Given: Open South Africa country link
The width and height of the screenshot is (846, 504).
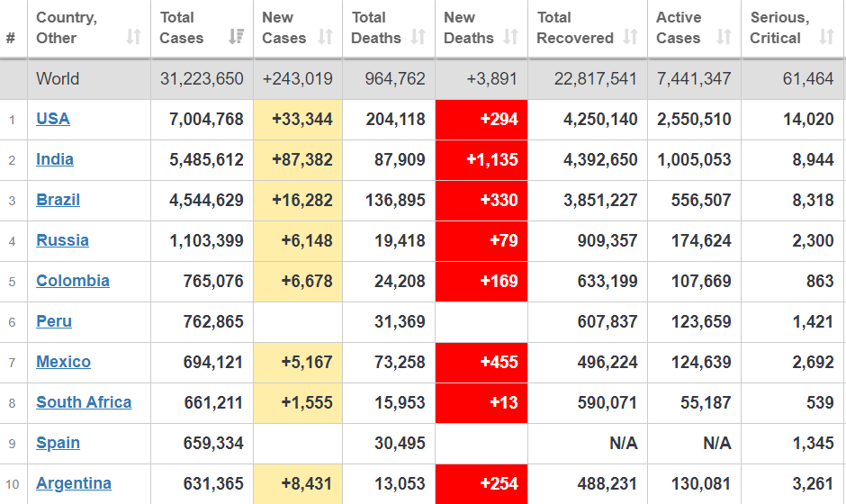Looking at the screenshot, I should coord(84,402).
